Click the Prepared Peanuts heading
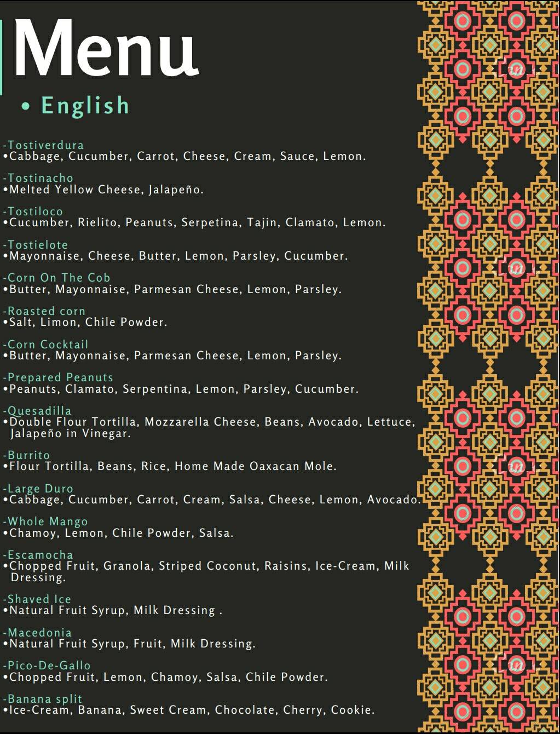 [x=60, y=377]
